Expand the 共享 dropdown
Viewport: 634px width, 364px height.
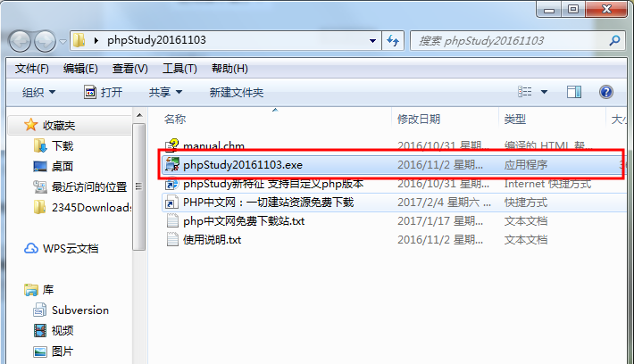[x=166, y=92]
